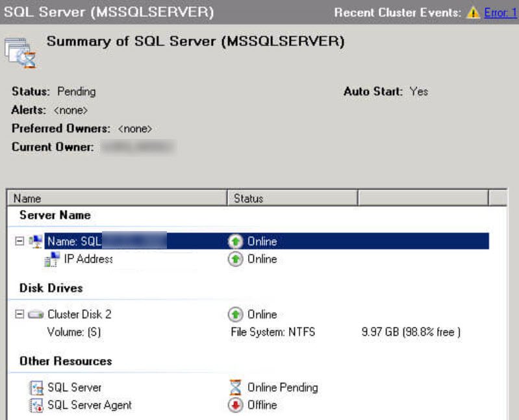Click the Offline status text for SQL Server Agent

point(262,405)
